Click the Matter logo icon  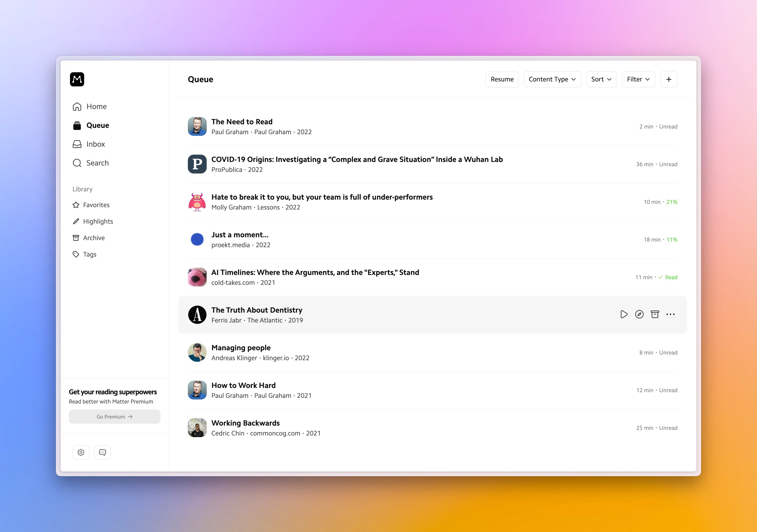pyautogui.click(x=77, y=79)
